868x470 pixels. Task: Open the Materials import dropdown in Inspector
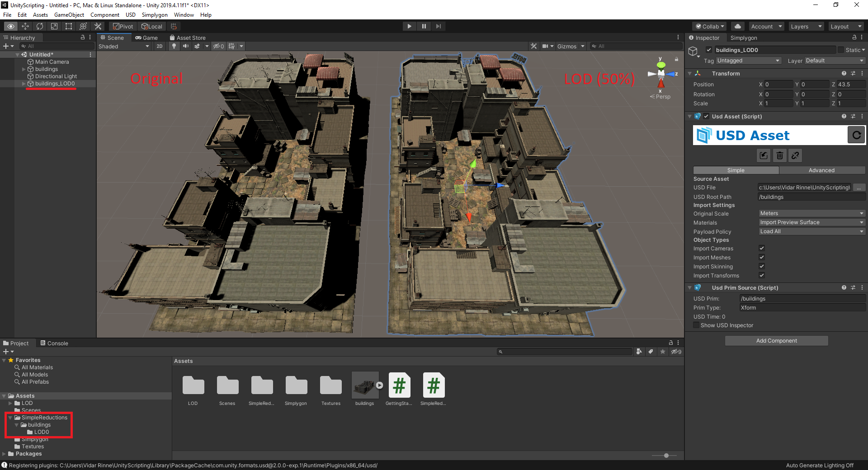click(811, 222)
